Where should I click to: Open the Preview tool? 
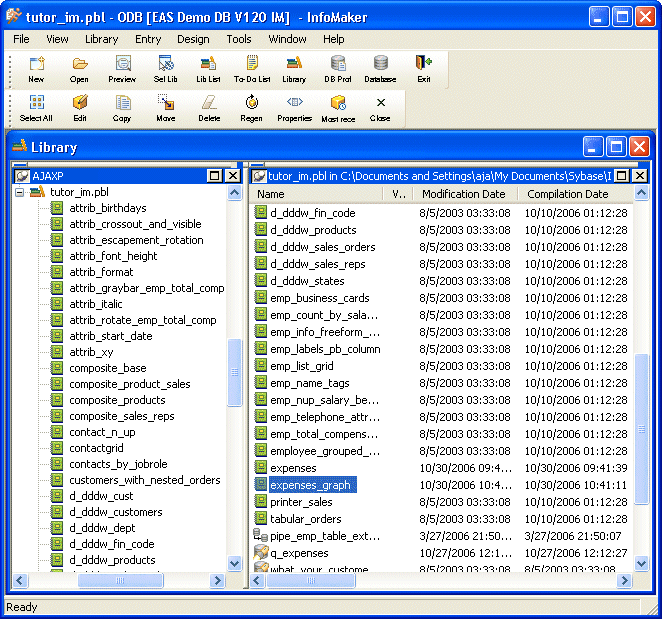click(x=122, y=69)
